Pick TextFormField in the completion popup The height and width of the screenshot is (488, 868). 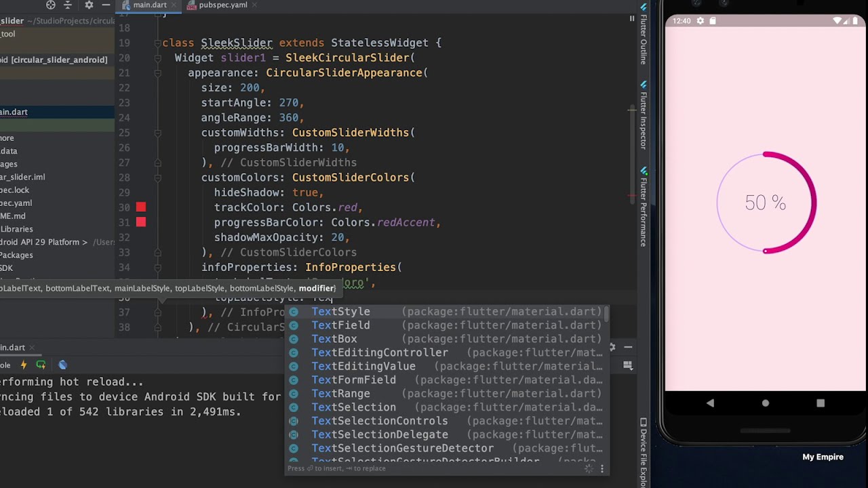pos(446,380)
